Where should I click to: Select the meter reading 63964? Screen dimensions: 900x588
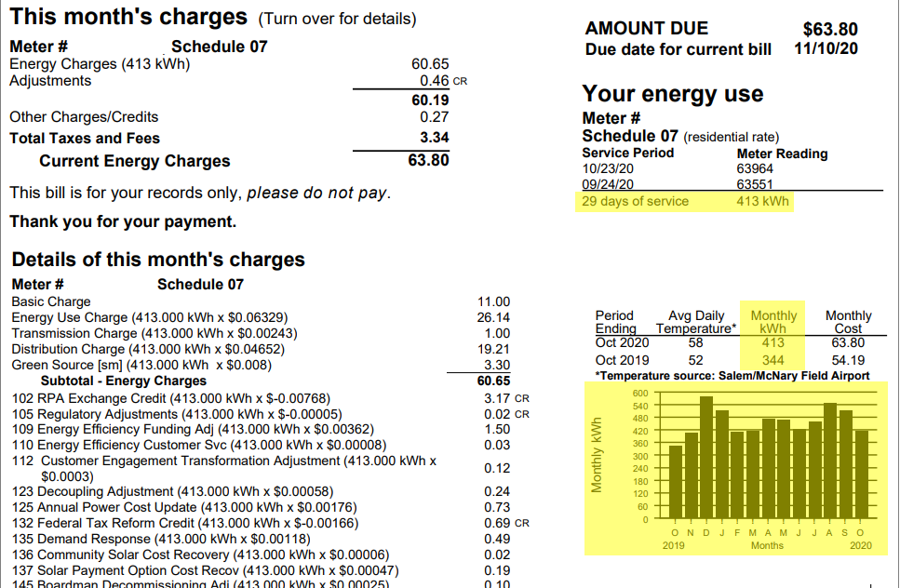pyautogui.click(x=755, y=168)
